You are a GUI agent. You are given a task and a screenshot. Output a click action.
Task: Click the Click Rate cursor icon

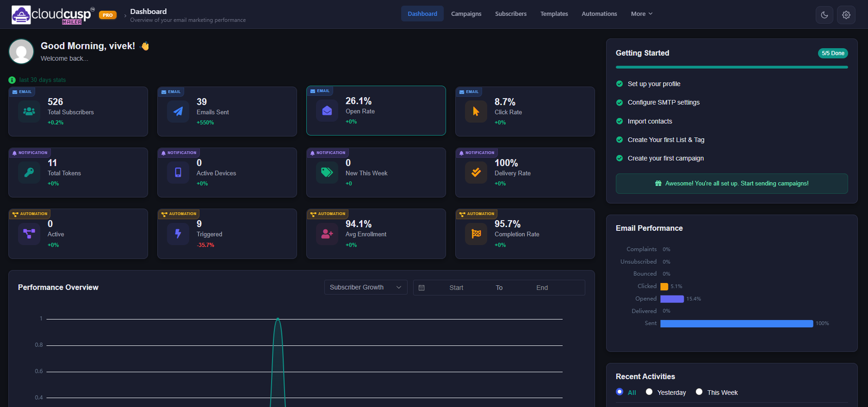pos(476,112)
